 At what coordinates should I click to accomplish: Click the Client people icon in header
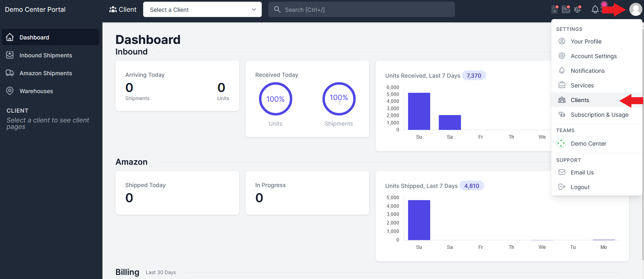[x=113, y=9]
